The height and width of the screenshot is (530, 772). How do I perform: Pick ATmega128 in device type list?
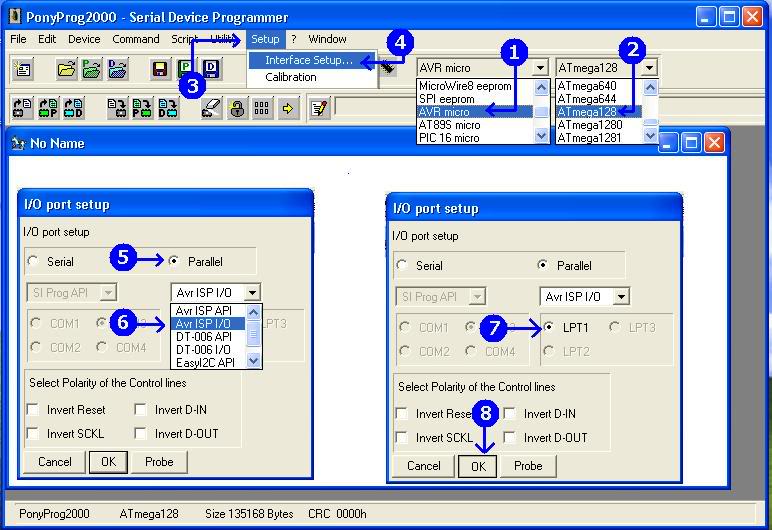[599, 112]
